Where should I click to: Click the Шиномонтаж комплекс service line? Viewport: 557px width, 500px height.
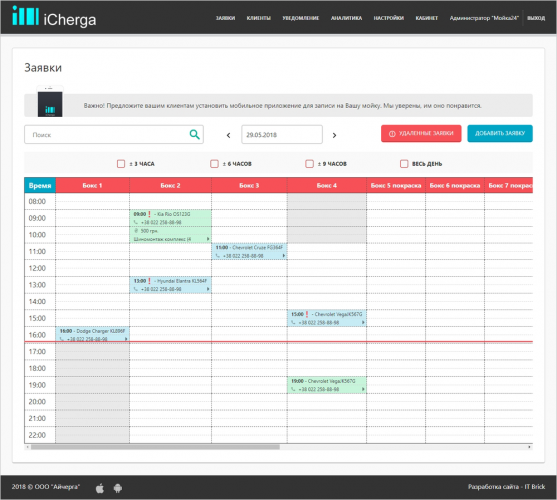pos(162,239)
